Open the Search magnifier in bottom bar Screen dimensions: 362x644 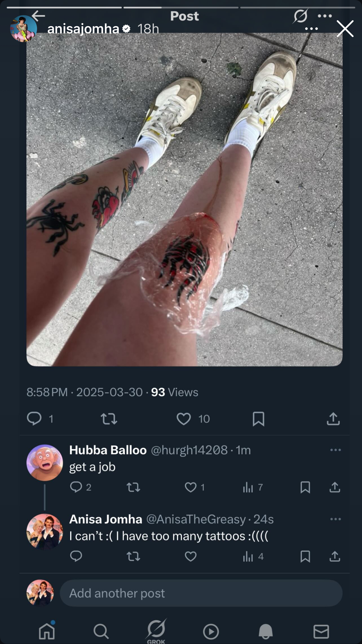click(101, 632)
